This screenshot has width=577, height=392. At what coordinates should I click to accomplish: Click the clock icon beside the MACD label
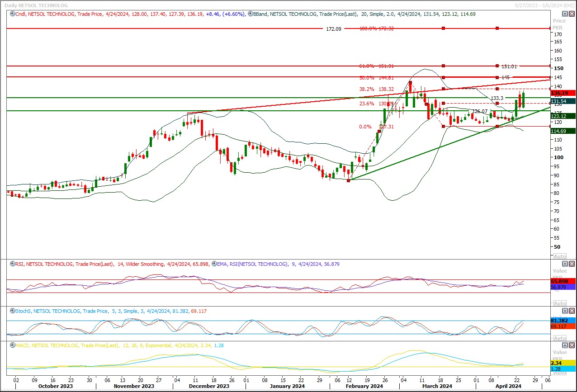(12, 345)
